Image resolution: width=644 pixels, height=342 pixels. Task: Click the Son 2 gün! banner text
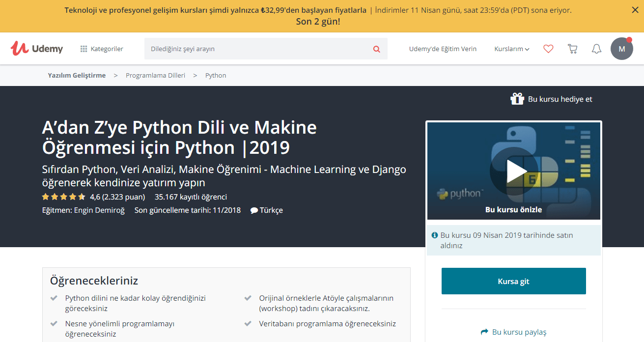pyautogui.click(x=318, y=22)
